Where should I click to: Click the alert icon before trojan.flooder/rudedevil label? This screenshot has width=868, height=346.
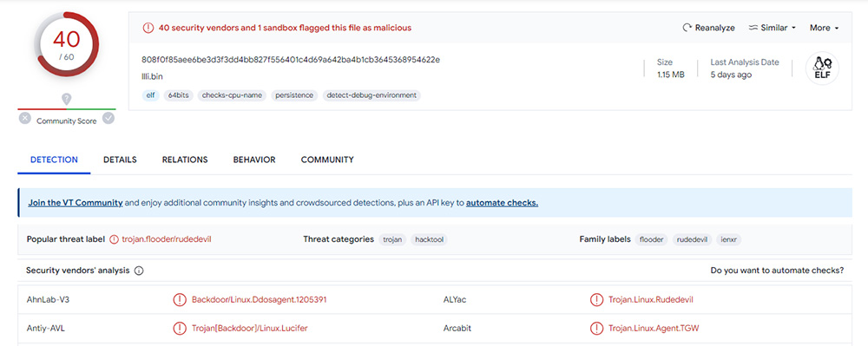pyautogui.click(x=114, y=239)
